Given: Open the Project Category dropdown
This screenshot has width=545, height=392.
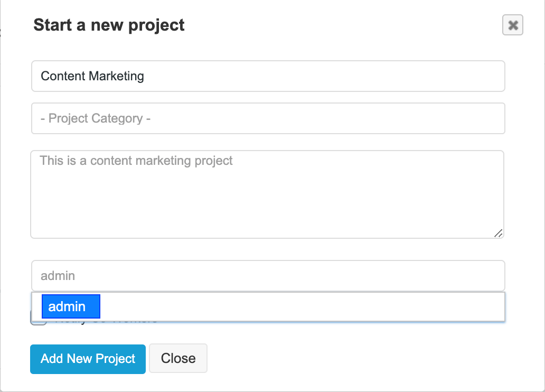Looking at the screenshot, I should [x=268, y=118].
